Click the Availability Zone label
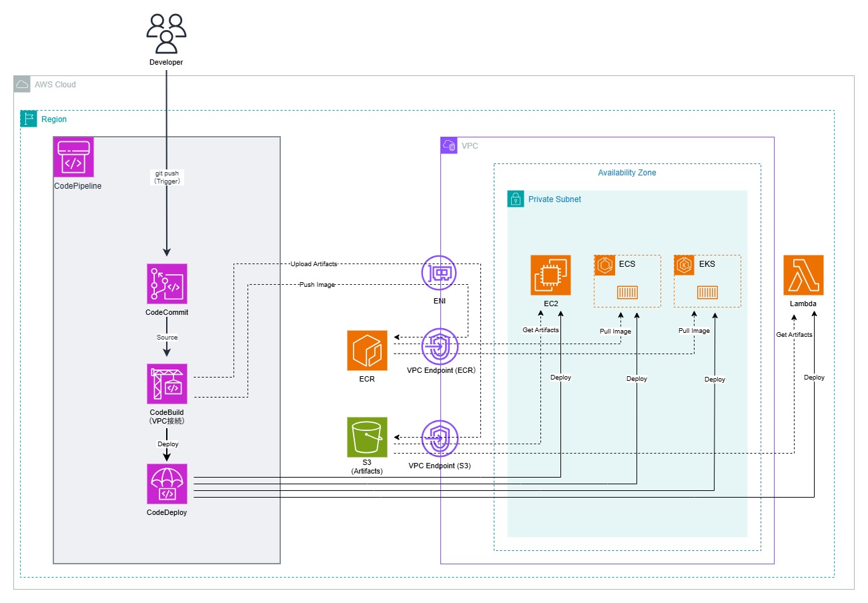 (x=626, y=173)
